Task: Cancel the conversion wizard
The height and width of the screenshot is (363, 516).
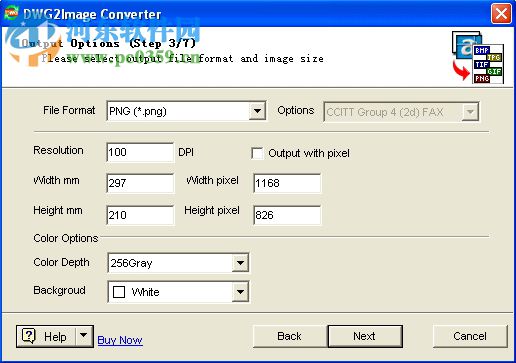Action: 470,336
